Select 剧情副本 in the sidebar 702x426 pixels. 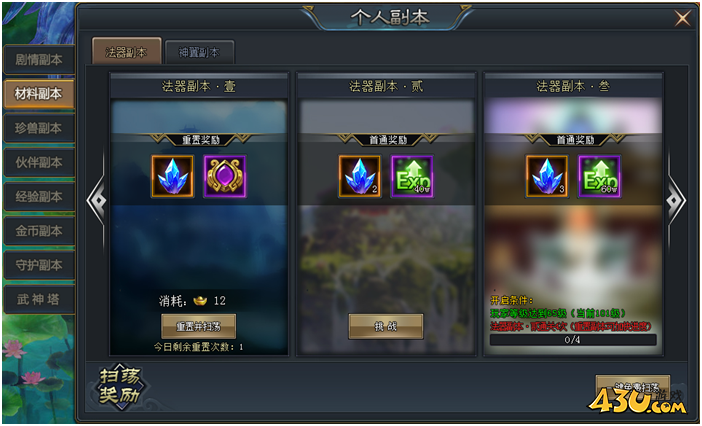coord(39,60)
